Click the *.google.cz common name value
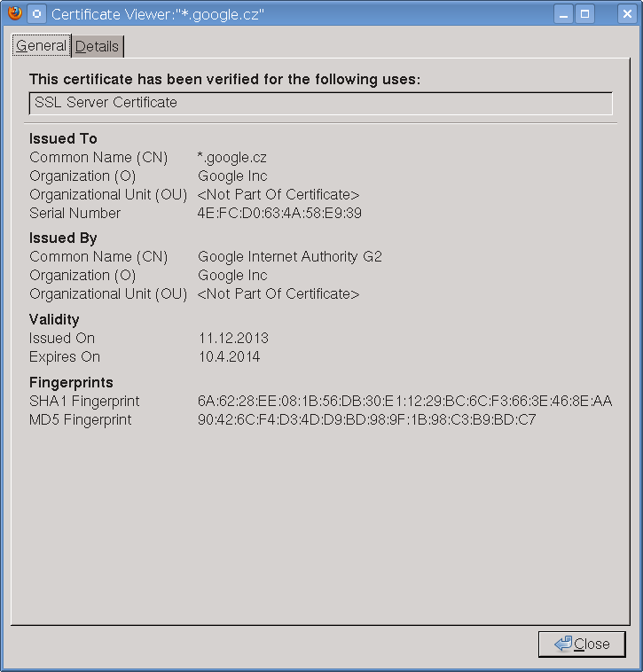The width and height of the screenshot is (643, 672). click(x=232, y=157)
